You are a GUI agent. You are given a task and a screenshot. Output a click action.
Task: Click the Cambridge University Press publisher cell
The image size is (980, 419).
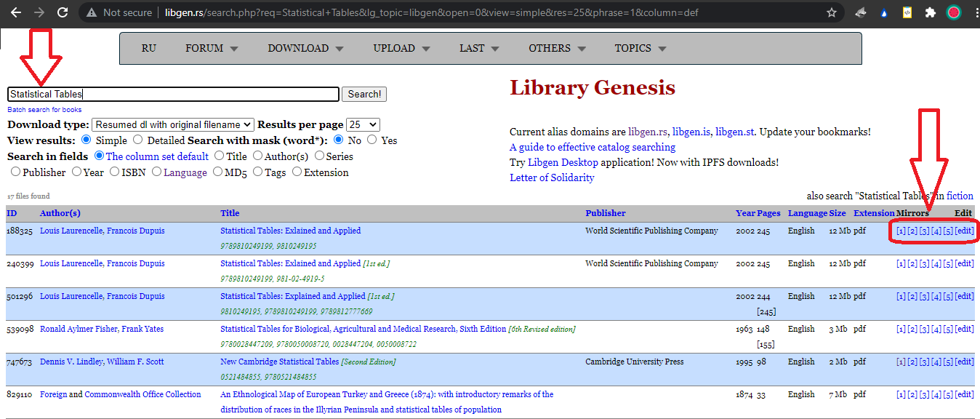coord(635,362)
